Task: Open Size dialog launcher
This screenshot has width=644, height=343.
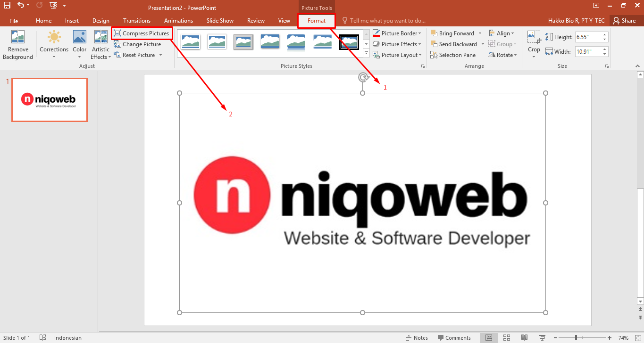Action: [x=607, y=66]
